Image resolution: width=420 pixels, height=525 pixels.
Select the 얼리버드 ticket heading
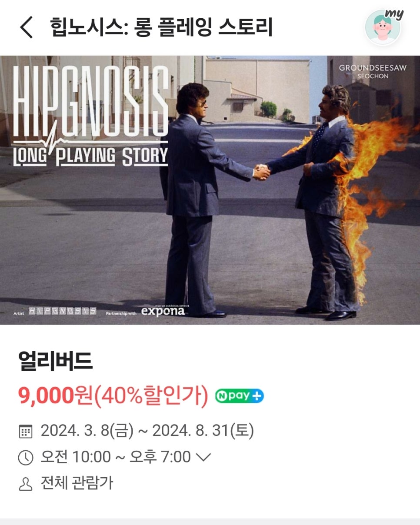[x=56, y=361]
